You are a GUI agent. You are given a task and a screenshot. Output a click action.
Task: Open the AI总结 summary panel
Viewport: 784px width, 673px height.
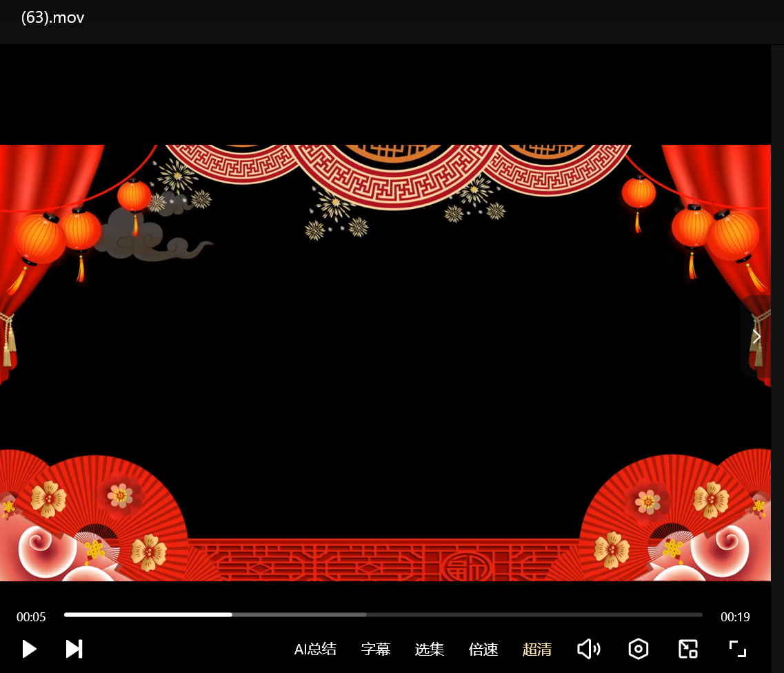(315, 649)
